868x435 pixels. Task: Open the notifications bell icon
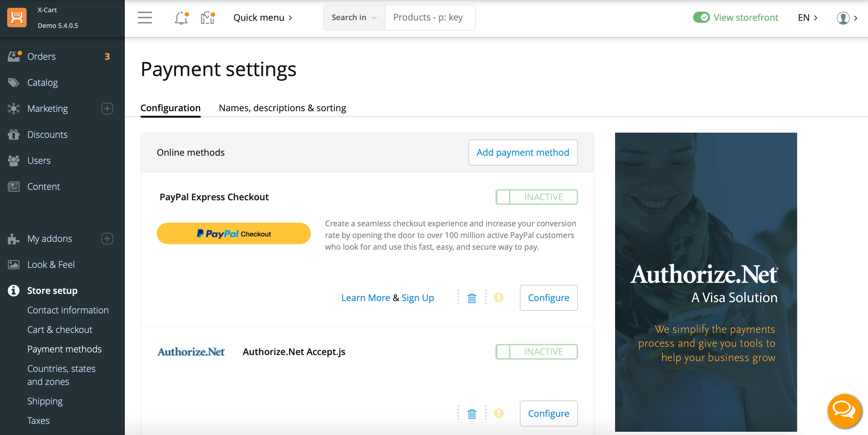click(181, 18)
